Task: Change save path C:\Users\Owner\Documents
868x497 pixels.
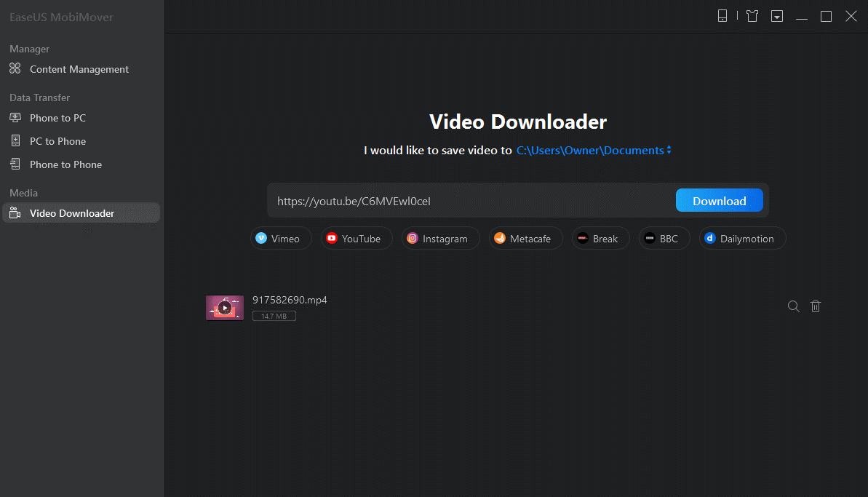Action: click(589, 151)
